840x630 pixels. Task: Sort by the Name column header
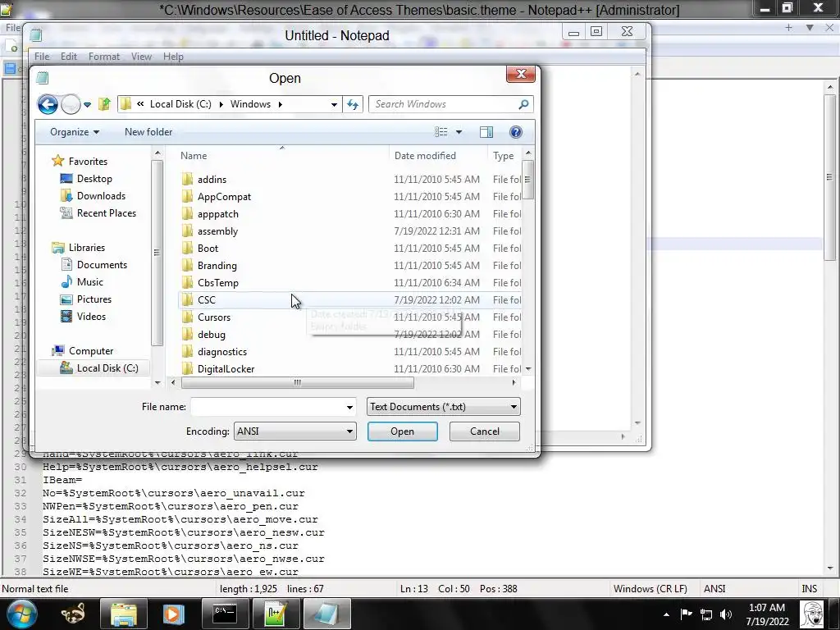194,156
